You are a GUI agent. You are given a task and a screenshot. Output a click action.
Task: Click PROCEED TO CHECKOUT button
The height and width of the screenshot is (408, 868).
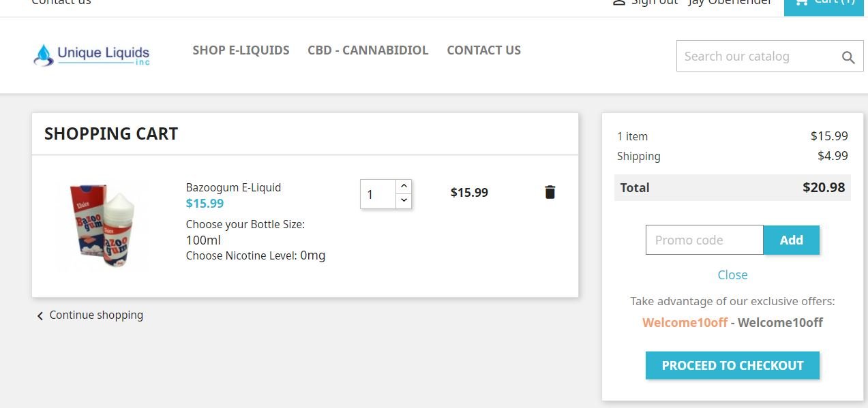tap(732, 365)
